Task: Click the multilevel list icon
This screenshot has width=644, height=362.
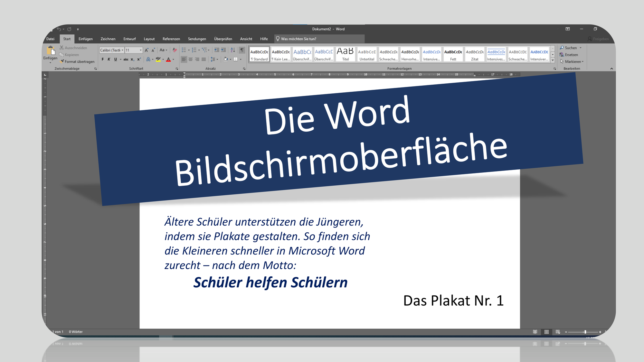Action: point(204,50)
